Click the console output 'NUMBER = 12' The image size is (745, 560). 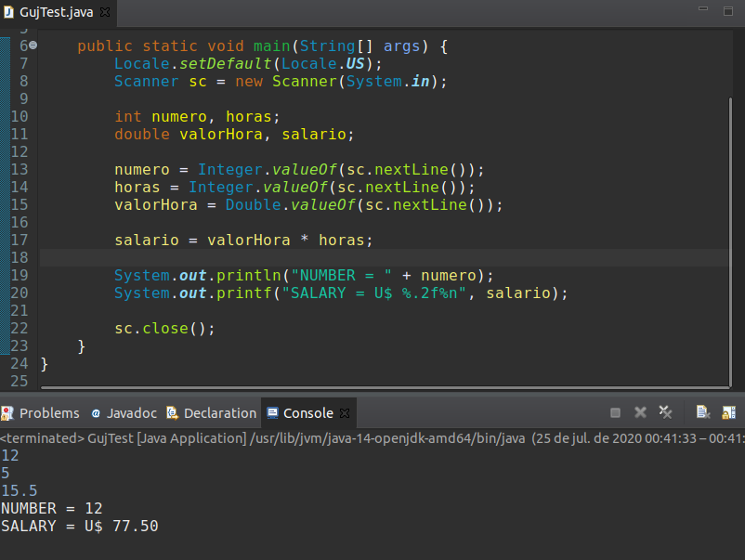52,509
